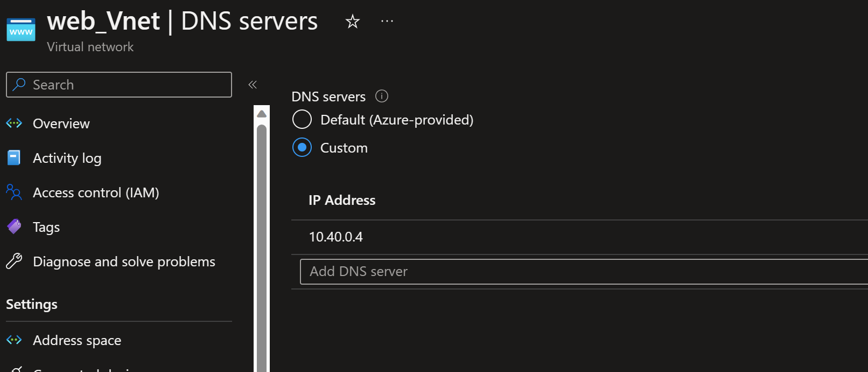Click the purple Tags icon
Image resolution: width=868 pixels, height=372 pixels.
(14, 226)
